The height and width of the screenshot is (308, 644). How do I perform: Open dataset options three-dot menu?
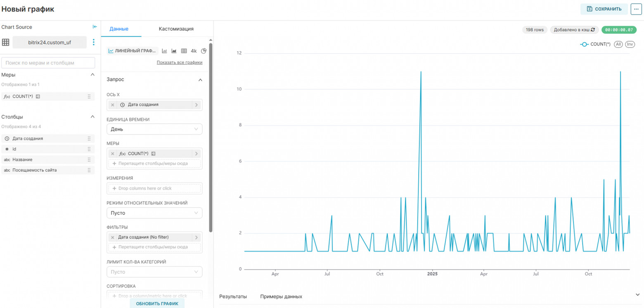coord(94,42)
